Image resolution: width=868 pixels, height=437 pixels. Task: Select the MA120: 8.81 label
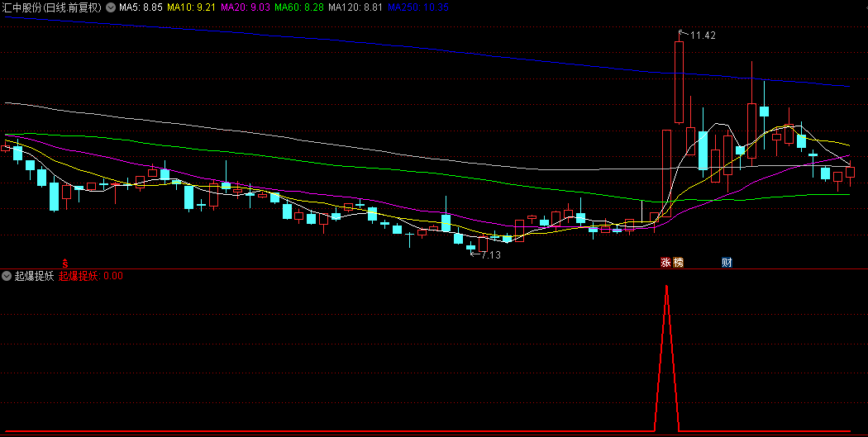tap(355, 7)
